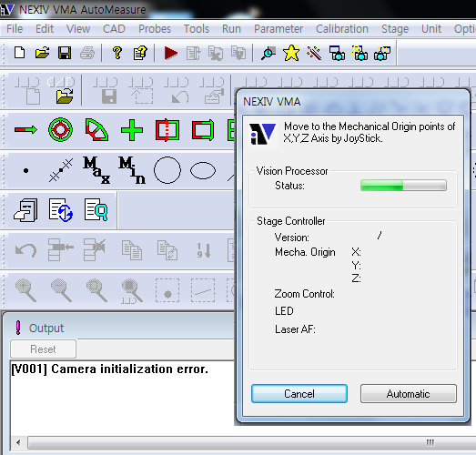Open the Run menu
The image size is (476, 455).
pos(231,29)
